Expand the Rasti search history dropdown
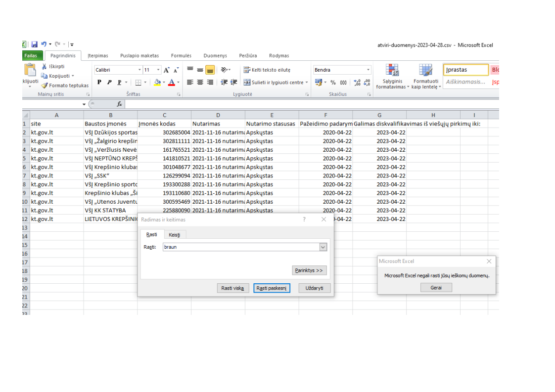555x392 pixels. click(323, 247)
